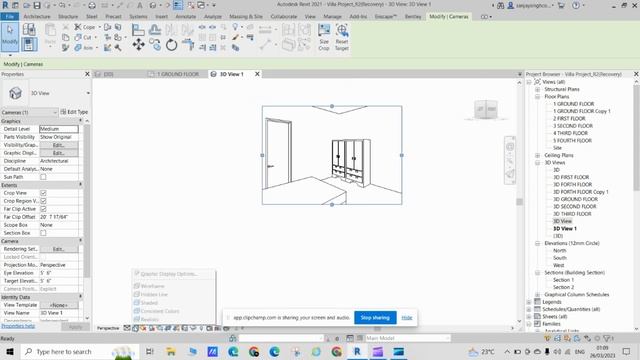Click the Trim/Extend to Corner icon
This screenshot has height=360, width=640.
click(x=188, y=44)
